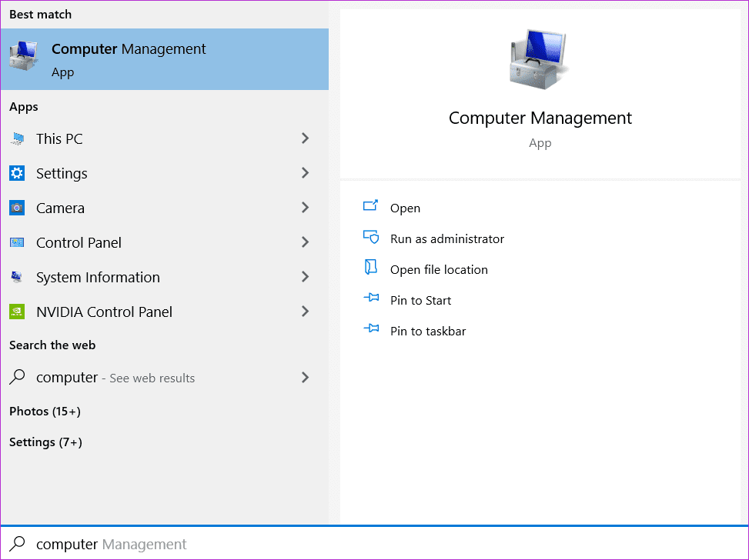Viewport: 749px width, 560px height.
Task: Select Camera from Apps list
Action: click(164, 208)
